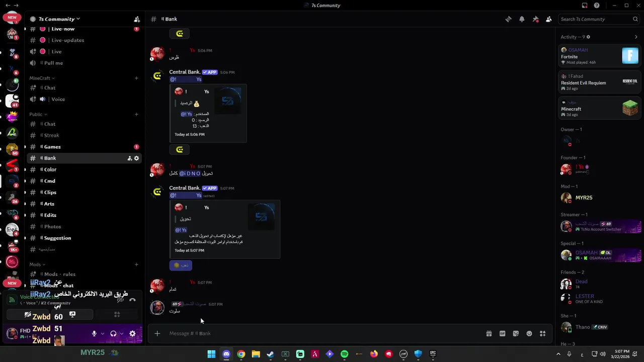Open the Streak channel
The image size is (644, 362).
(x=84, y=135)
